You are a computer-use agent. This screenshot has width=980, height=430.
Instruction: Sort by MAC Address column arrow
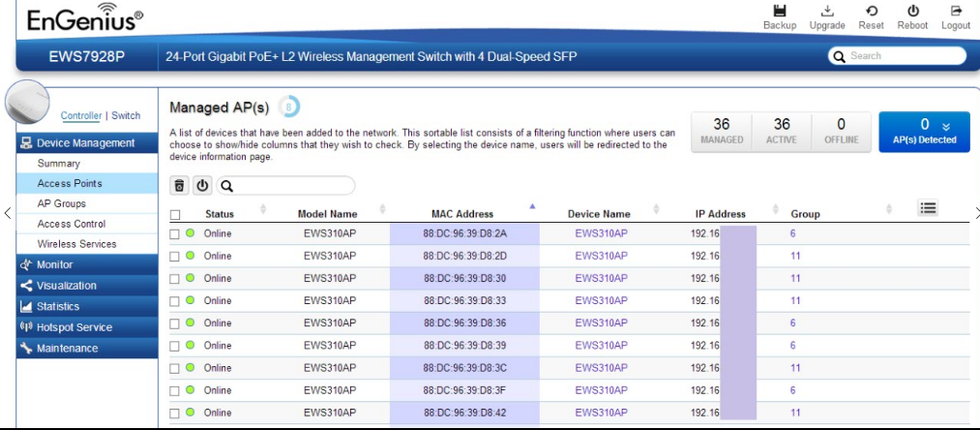(x=532, y=206)
